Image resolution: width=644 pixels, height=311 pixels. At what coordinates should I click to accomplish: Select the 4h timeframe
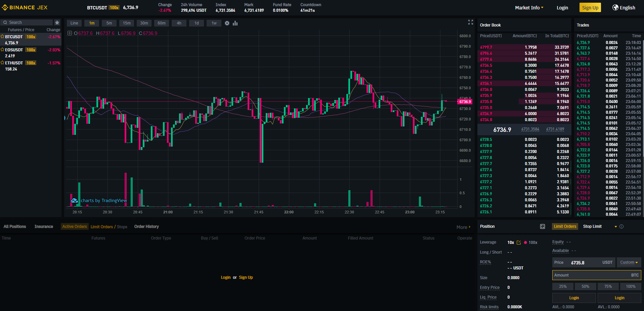pos(179,23)
